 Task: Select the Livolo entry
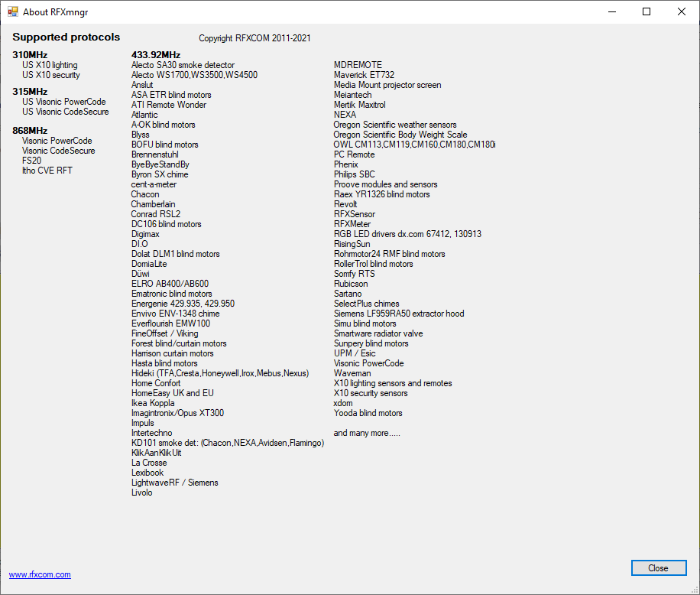click(142, 493)
